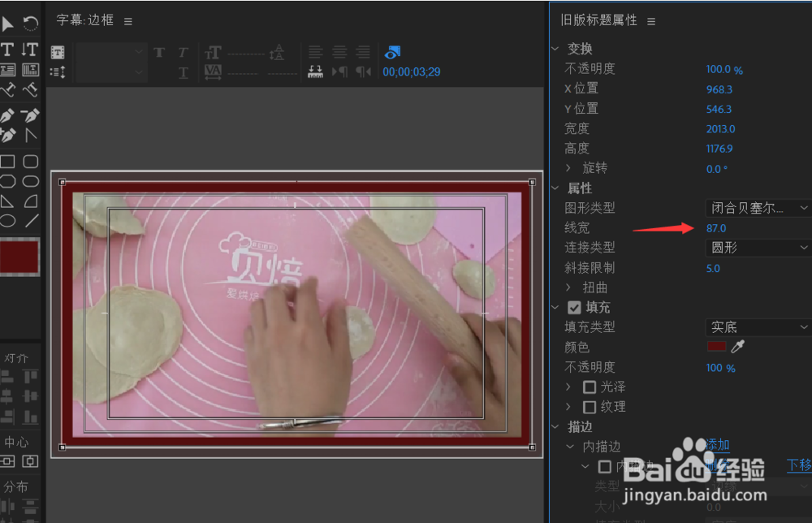This screenshot has width=812, height=523.
Task: Click the large dark red style preview swatch
Action: click(19, 257)
